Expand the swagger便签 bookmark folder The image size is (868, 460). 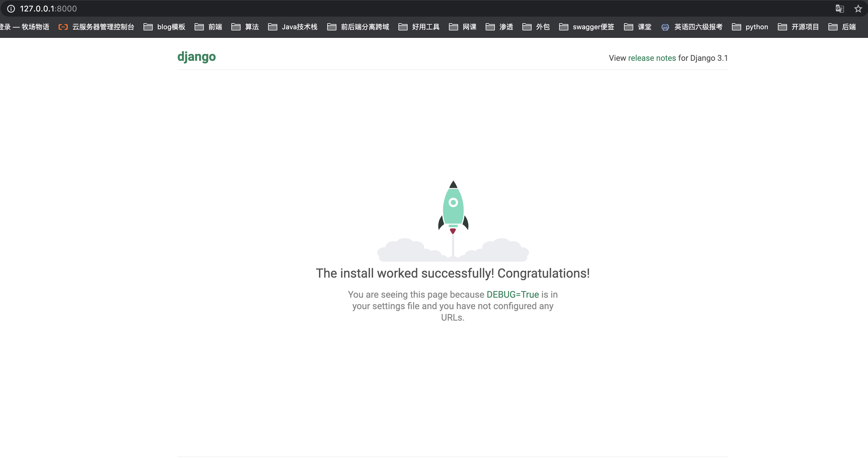click(587, 27)
